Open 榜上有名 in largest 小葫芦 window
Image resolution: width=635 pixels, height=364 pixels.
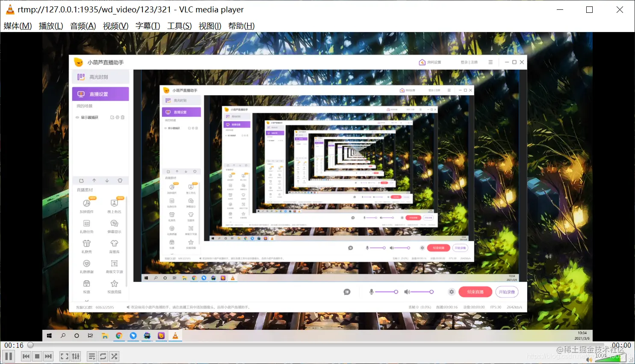click(114, 205)
